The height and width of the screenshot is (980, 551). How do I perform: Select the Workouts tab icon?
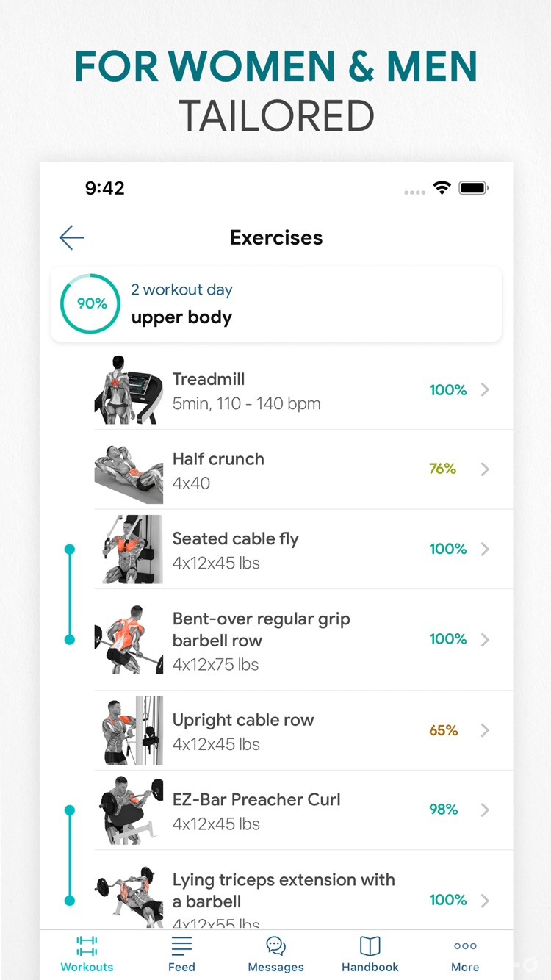pyautogui.click(x=86, y=947)
